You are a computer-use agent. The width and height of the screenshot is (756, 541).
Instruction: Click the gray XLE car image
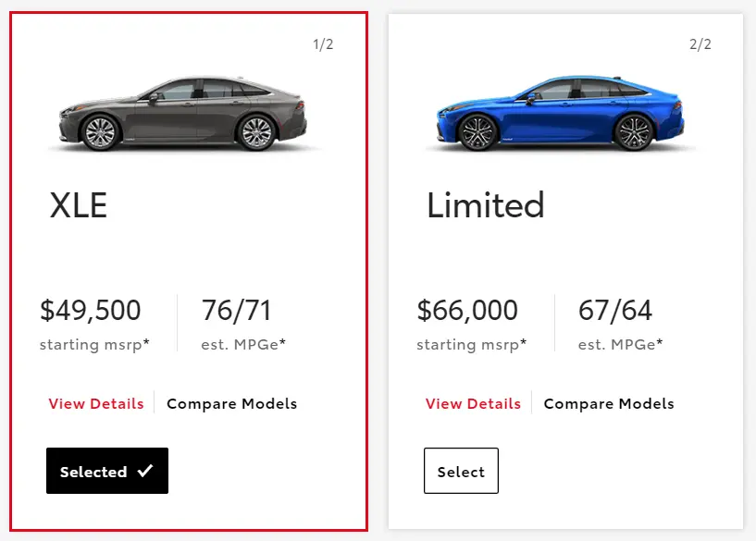pyautogui.click(x=183, y=114)
